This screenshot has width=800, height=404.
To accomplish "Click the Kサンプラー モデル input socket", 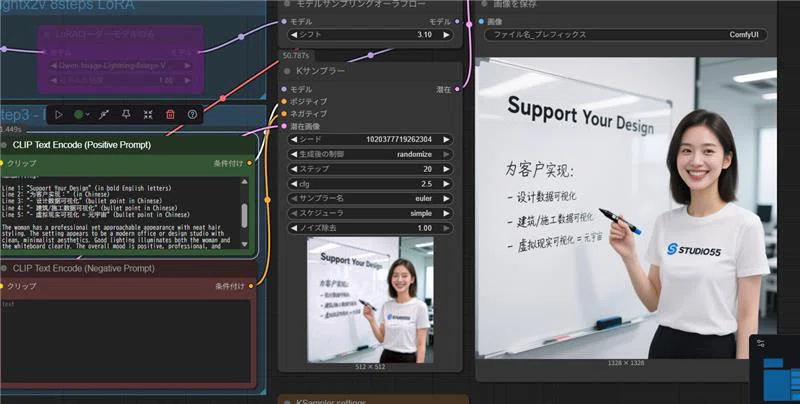I will [x=284, y=89].
